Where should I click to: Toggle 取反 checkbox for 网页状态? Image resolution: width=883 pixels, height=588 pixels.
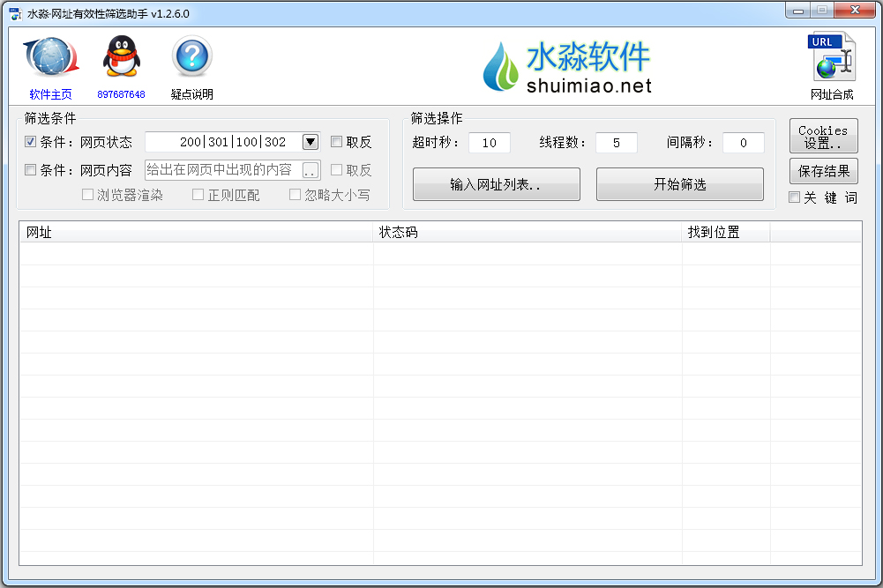(337, 142)
